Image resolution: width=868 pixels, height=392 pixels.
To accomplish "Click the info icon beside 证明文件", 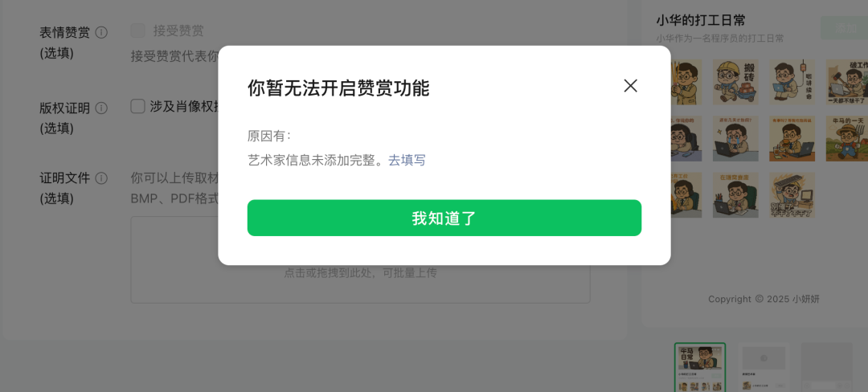I will point(101,178).
